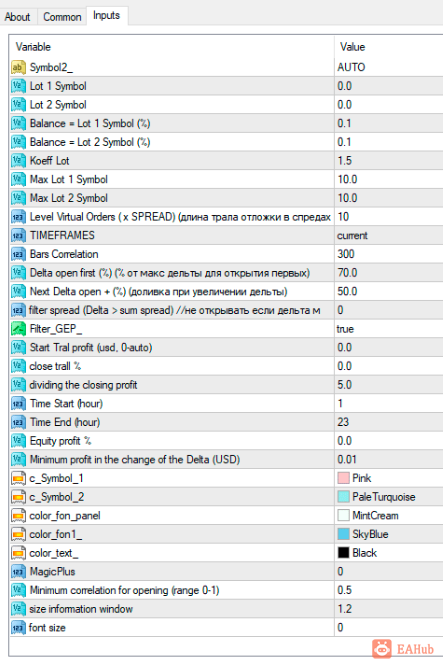
Task: Select the color_text_ variable name
Action: pos(54,553)
